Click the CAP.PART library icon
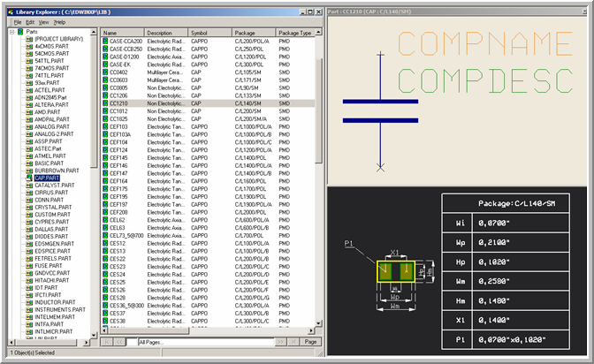The height and width of the screenshot is (364, 594). tap(29, 178)
